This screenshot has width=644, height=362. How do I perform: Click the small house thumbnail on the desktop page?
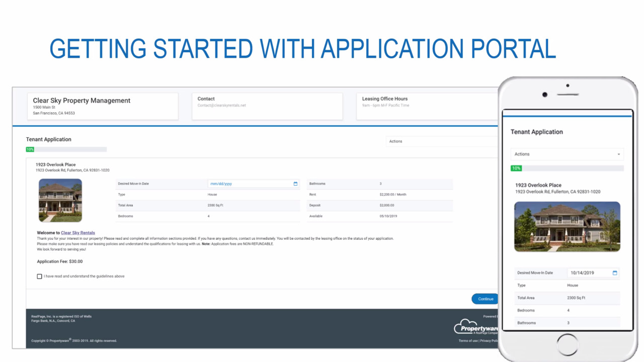point(60,200)
